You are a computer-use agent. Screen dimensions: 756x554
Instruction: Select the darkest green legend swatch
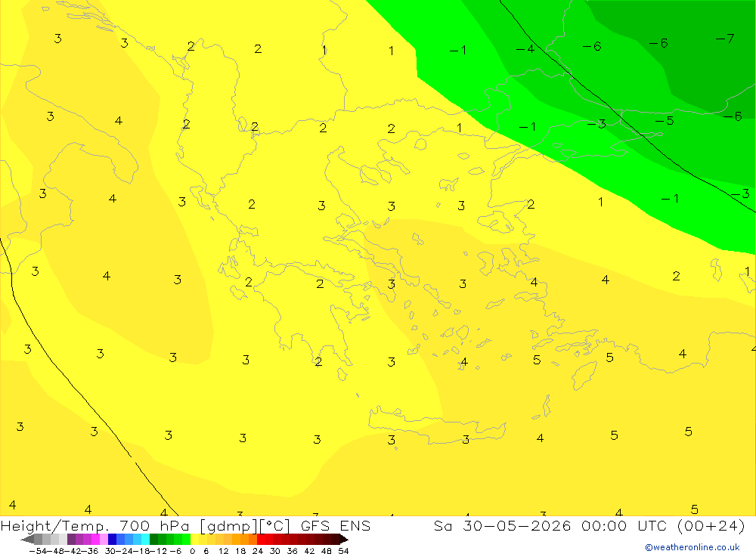(153, 539)
